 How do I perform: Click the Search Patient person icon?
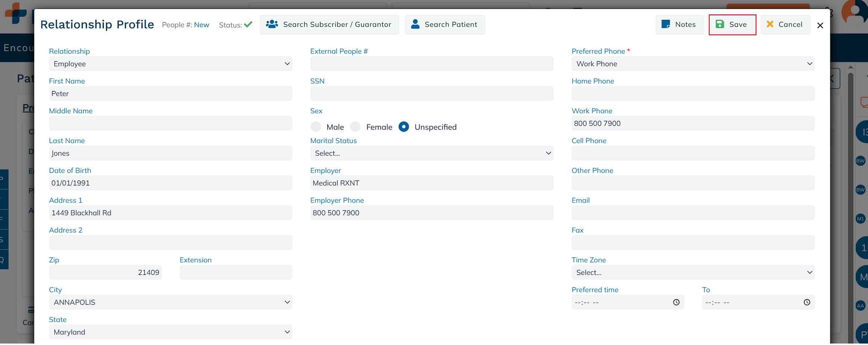pyautogui.click(x=415, y=24)
